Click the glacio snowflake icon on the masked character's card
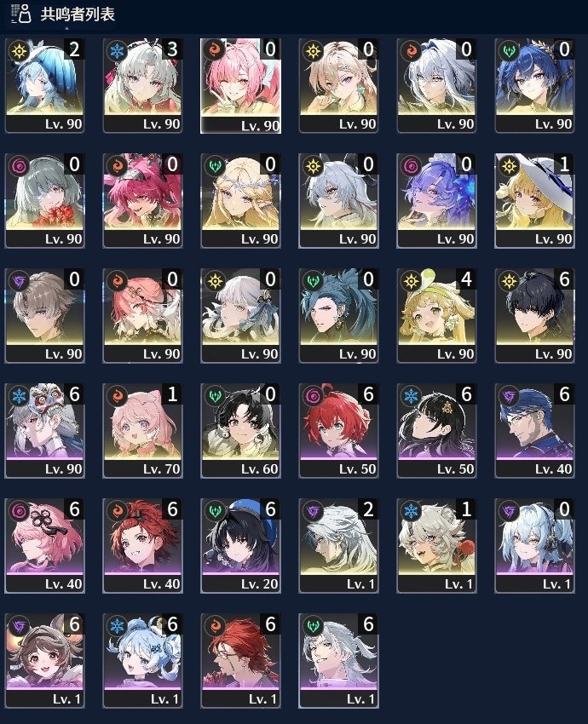 click(x=19, y=396)
